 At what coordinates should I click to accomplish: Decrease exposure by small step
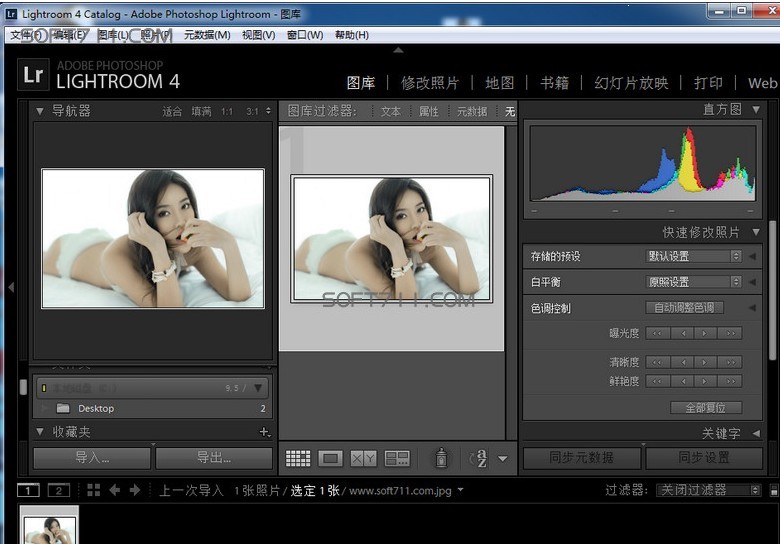tap(682, 333)
